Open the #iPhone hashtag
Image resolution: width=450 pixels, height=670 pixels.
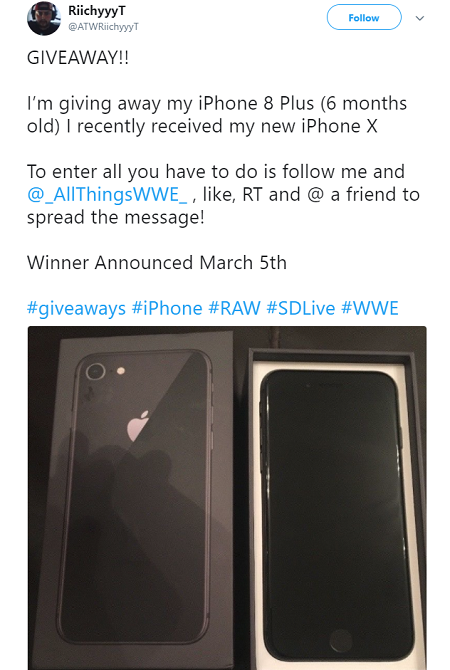[167, 308]
